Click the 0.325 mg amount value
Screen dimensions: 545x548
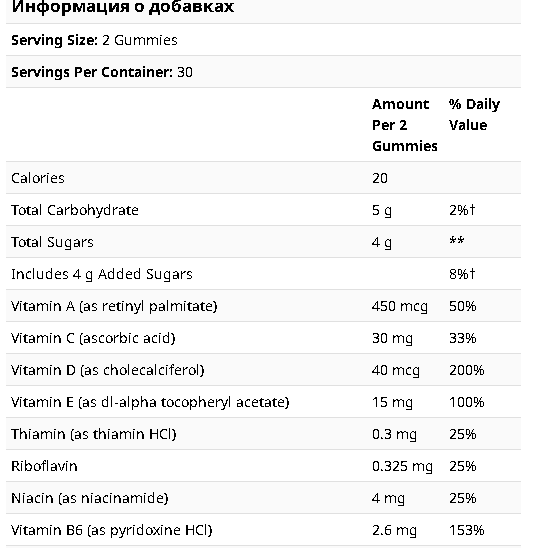click(x=402, y=466)
